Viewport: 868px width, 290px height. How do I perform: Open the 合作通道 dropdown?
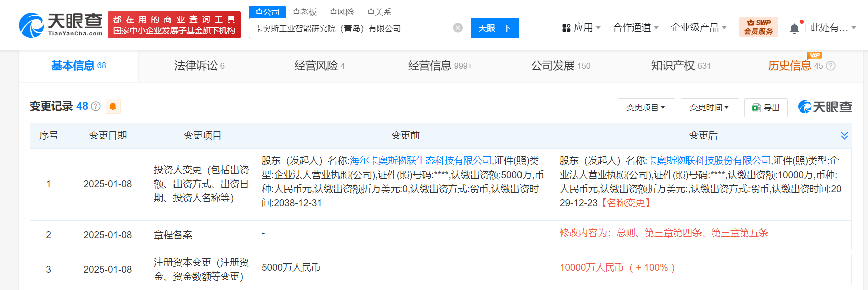(636, 28)
